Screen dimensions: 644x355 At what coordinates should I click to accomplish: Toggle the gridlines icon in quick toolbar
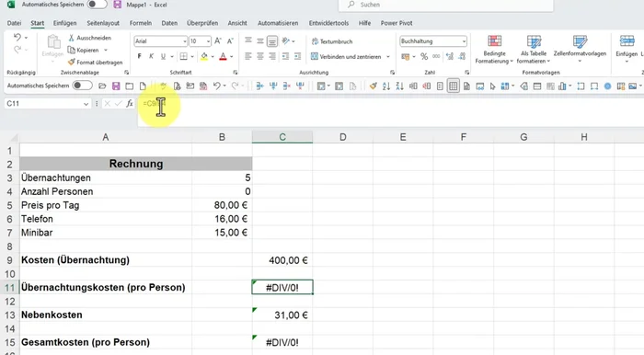(x=453, y=86)
